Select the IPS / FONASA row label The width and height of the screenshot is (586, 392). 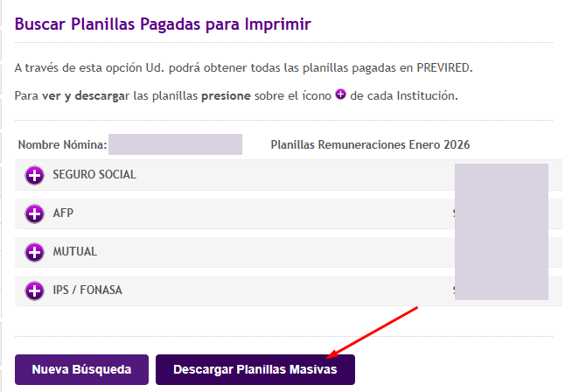pyautogui.click(x=87, y=290)
